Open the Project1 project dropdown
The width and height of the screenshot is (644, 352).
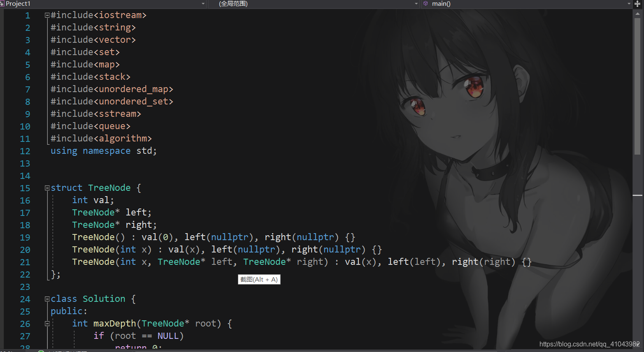(x=103, y=4)
